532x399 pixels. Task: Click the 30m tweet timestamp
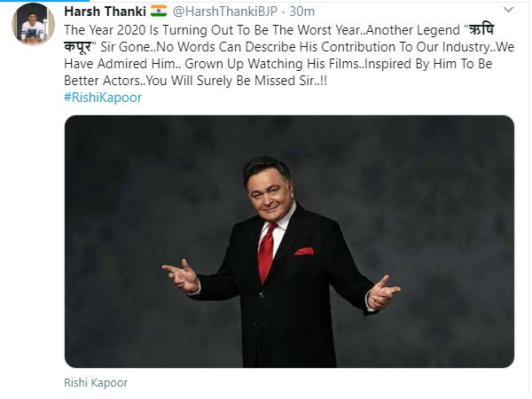302,12
